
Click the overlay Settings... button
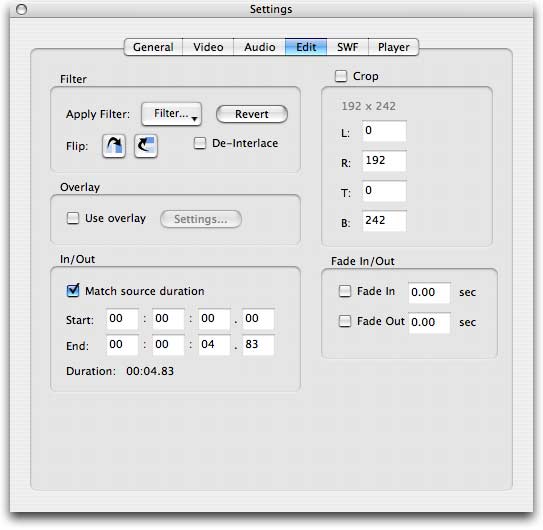pyautogui.click(x=201, y=219)
